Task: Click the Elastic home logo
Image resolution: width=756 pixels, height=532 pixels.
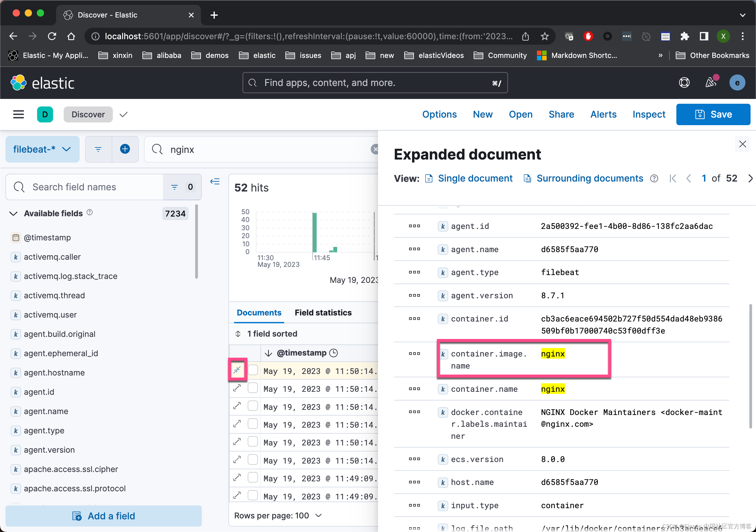Action: 19,83
